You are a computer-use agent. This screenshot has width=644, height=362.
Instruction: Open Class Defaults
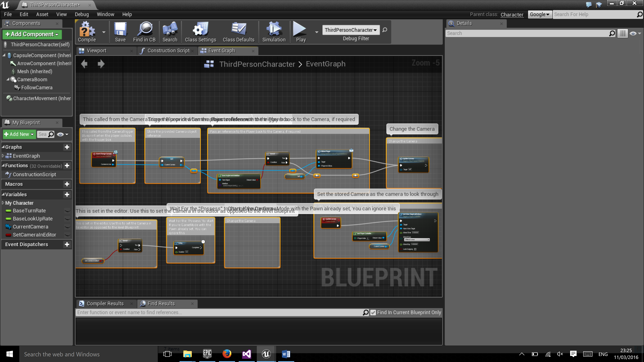click(x=238, y=32)
